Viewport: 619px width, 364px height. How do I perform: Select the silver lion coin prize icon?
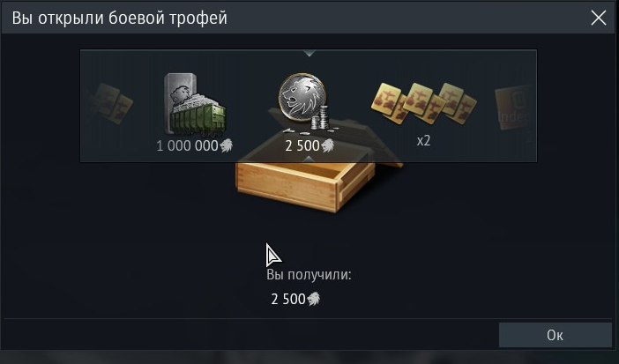point(304,102)
